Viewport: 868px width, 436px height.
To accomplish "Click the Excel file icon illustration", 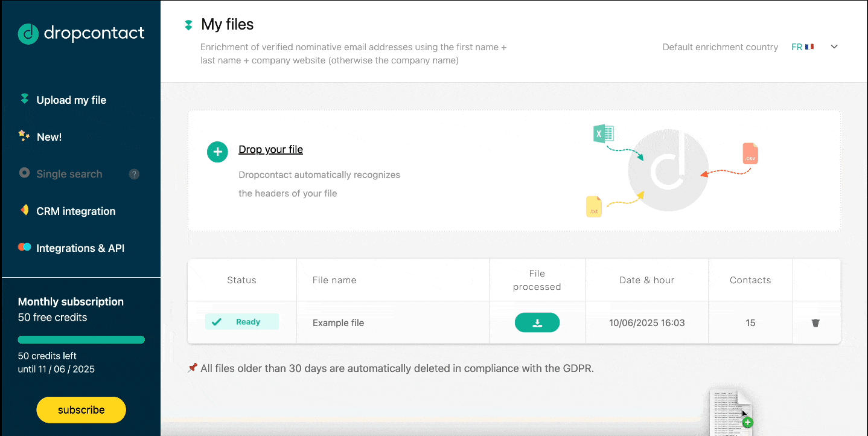I will 604,133.
